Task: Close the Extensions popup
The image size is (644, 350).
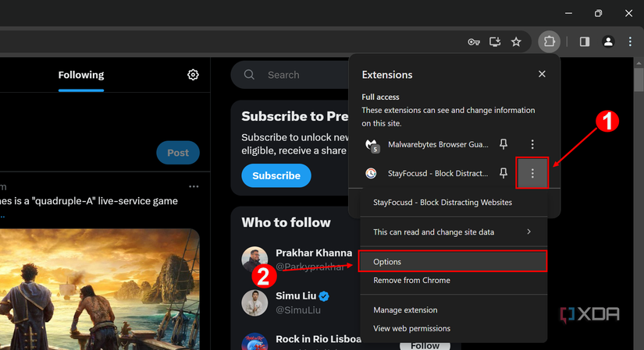Action: (x=542, y=74)
